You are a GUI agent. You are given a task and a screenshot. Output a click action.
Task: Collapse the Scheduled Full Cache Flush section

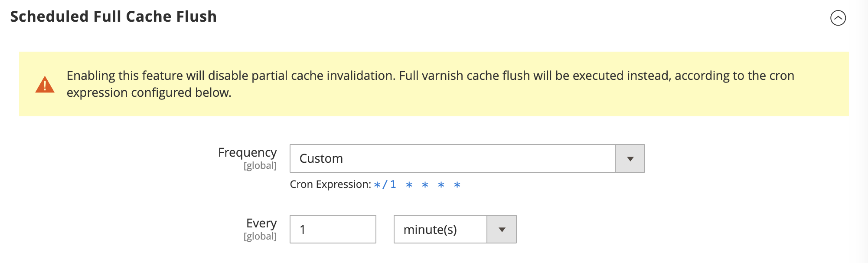pyautogui.click(x=838, y=18)
